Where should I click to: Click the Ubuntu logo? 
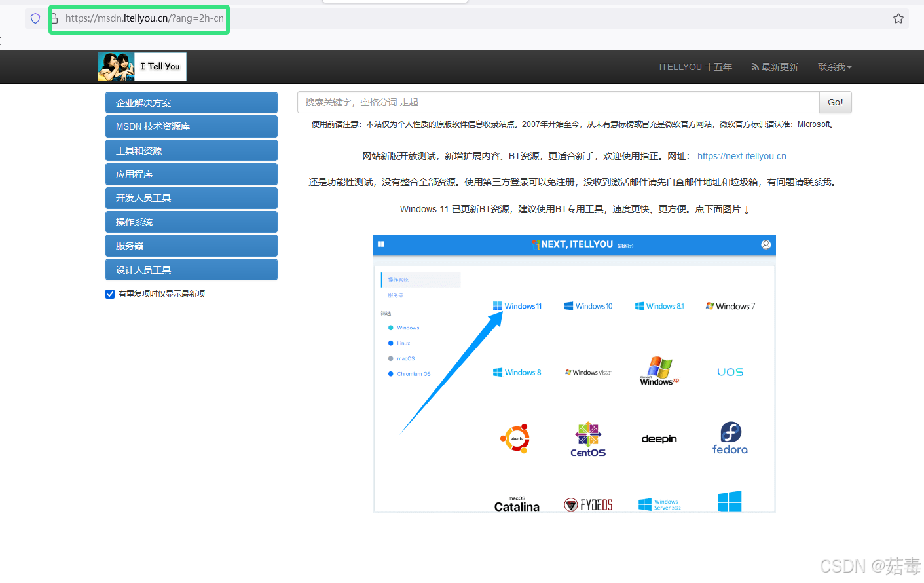click(x=516, y=438)
